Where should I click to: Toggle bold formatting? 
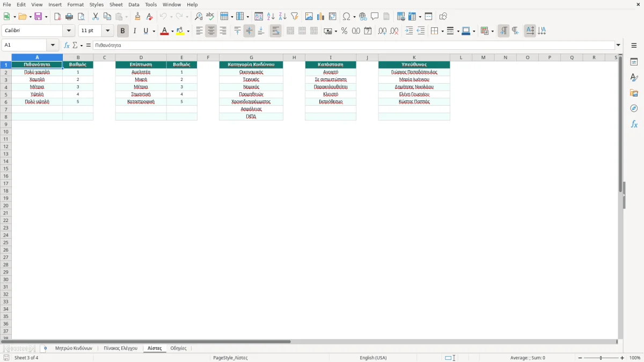pyautogui.click(x=123, y=31)
